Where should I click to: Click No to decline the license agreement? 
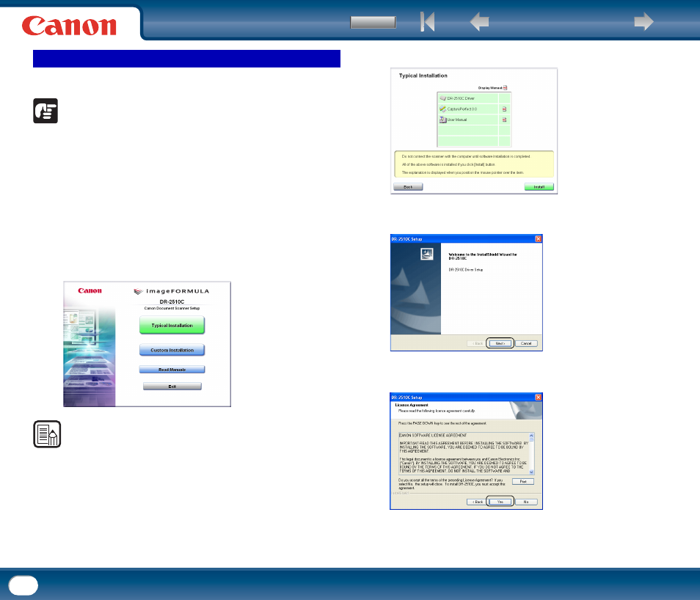tap(526, 502)
